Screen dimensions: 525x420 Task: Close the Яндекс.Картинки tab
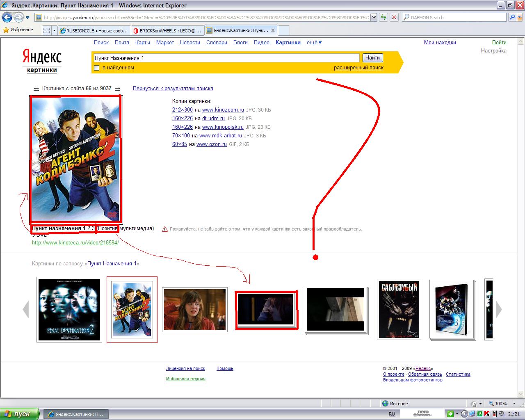click(273, 30)
